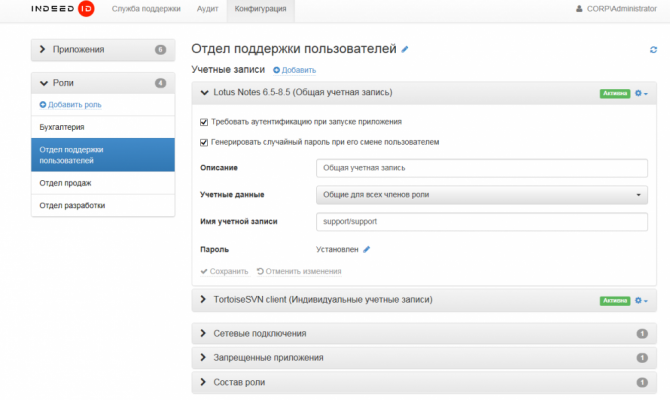Click Добавить роль link
The height and width of the screenshot is (400, 670).
click(71, 105)
